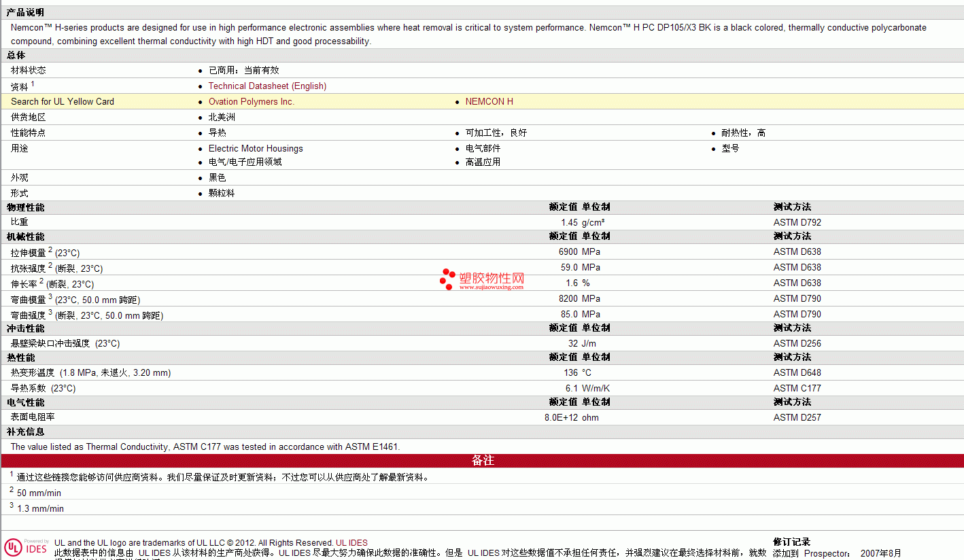Click the 补充信息 section header
This screenshot has width=964, height=560.
25,432
